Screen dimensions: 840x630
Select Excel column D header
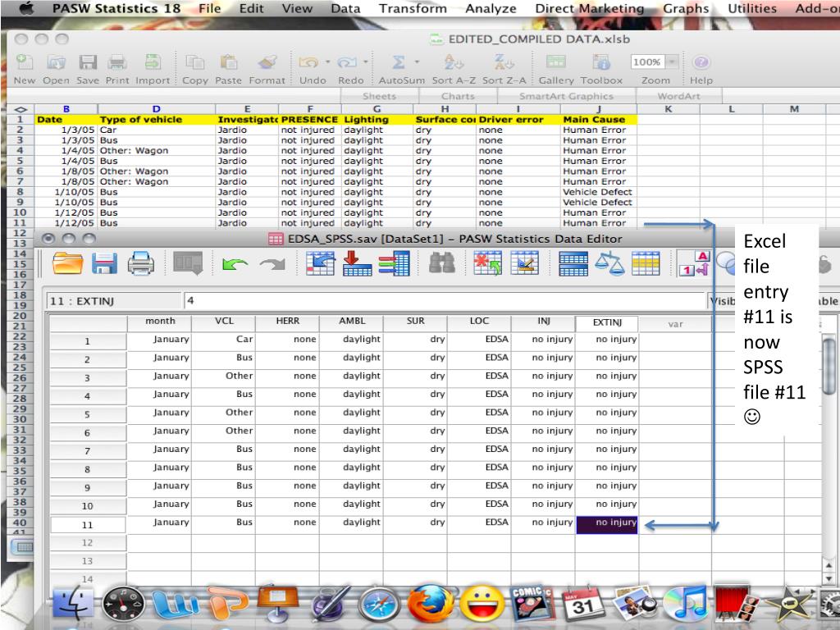tap(156, 109)
